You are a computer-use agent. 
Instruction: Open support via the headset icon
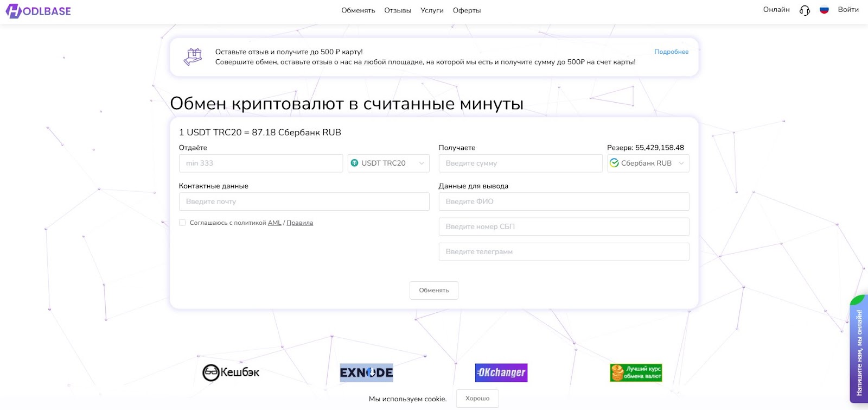805,10
